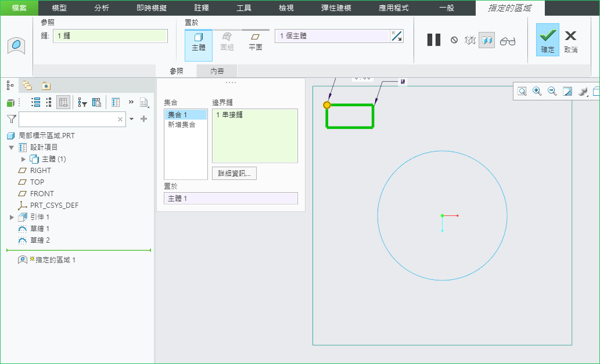Click the model tree filter funnel icon
The image size is (600, 364).
11,119
